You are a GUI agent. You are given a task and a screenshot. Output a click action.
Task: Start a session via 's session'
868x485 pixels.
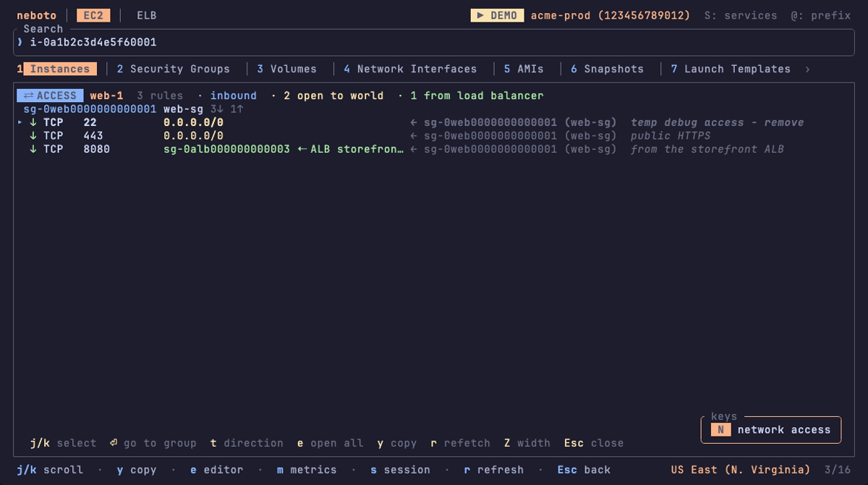(400, 470)
